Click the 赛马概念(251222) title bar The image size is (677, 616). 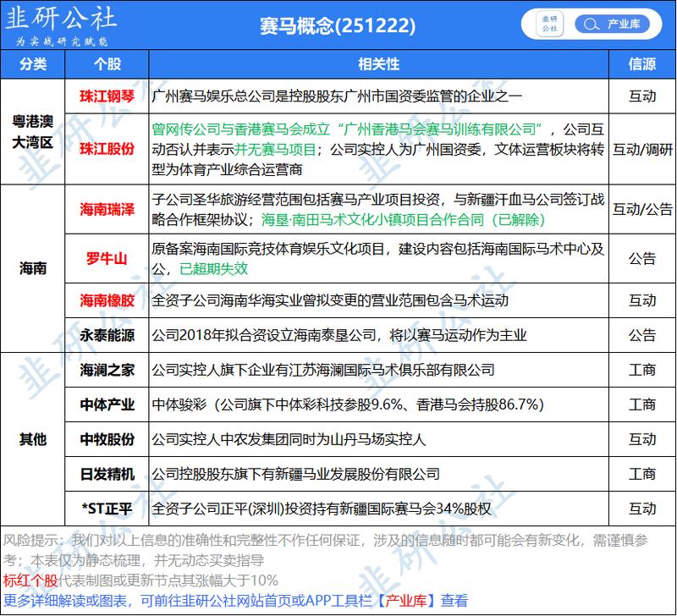pyautogui.click(x=338, y=24)
